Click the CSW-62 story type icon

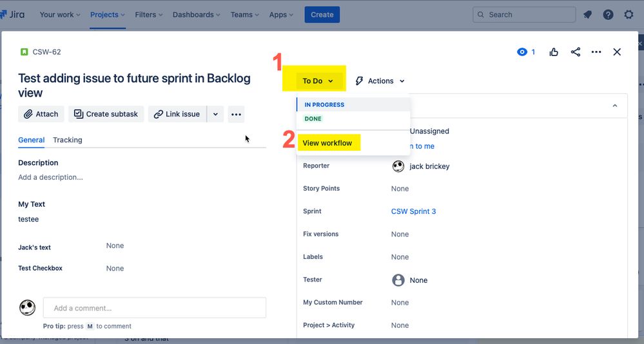[24, 52]
